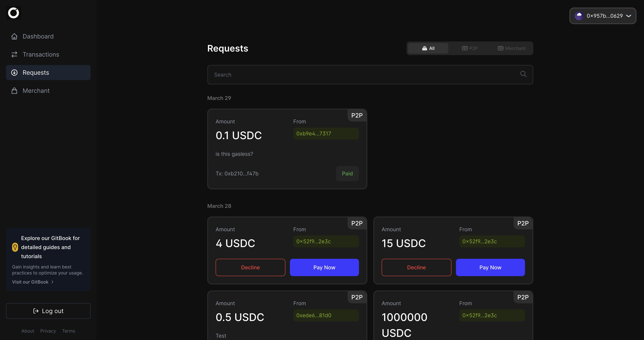Click the green Paid status badge
The image size is (644, 340).
click(347, 174)
